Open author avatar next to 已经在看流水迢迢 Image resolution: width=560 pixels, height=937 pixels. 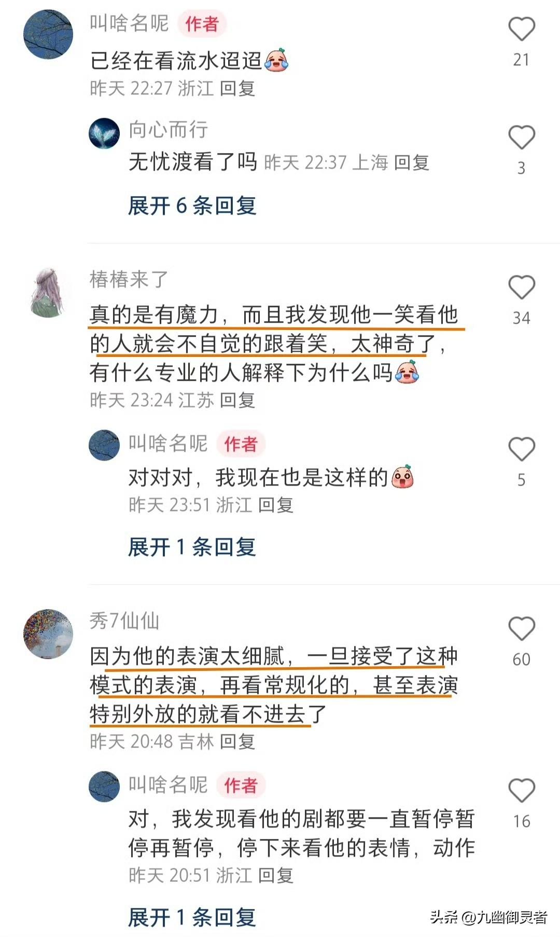(x=48, y=34)
